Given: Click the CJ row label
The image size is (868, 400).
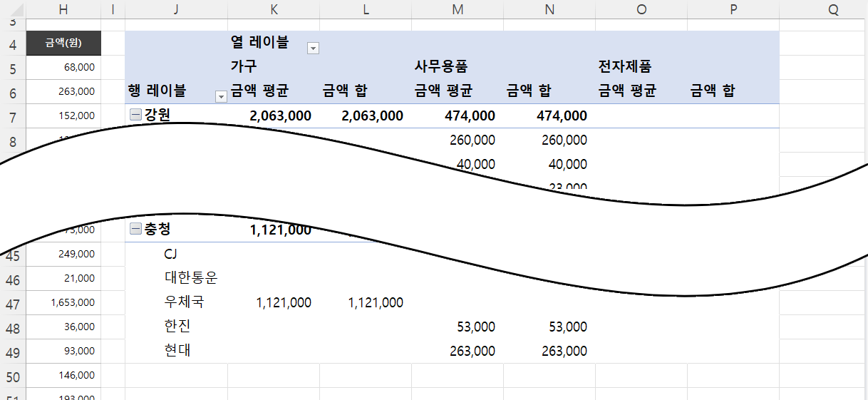Looking at the screenshot, I should (x=170, y=254).
